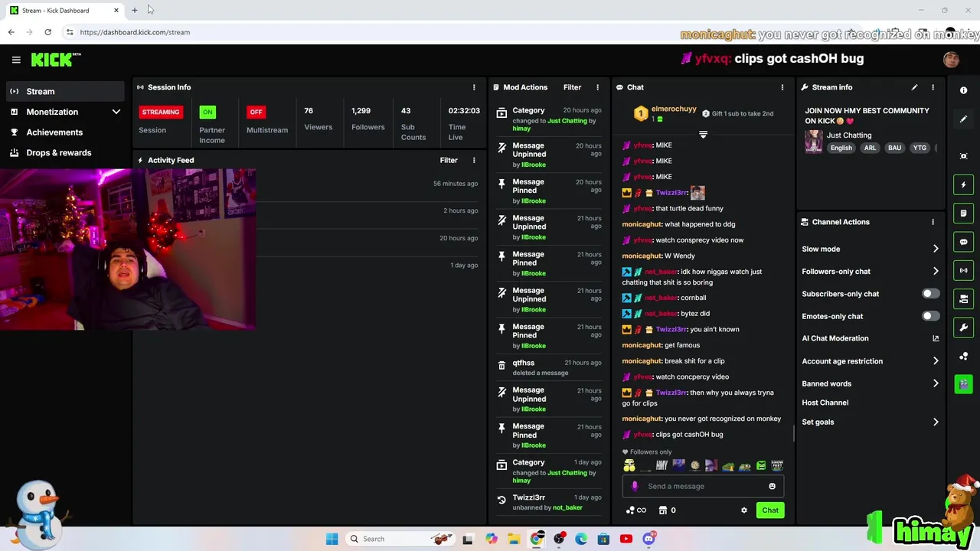
Task: Click the Send a message field
Action: tap(704, 486)
